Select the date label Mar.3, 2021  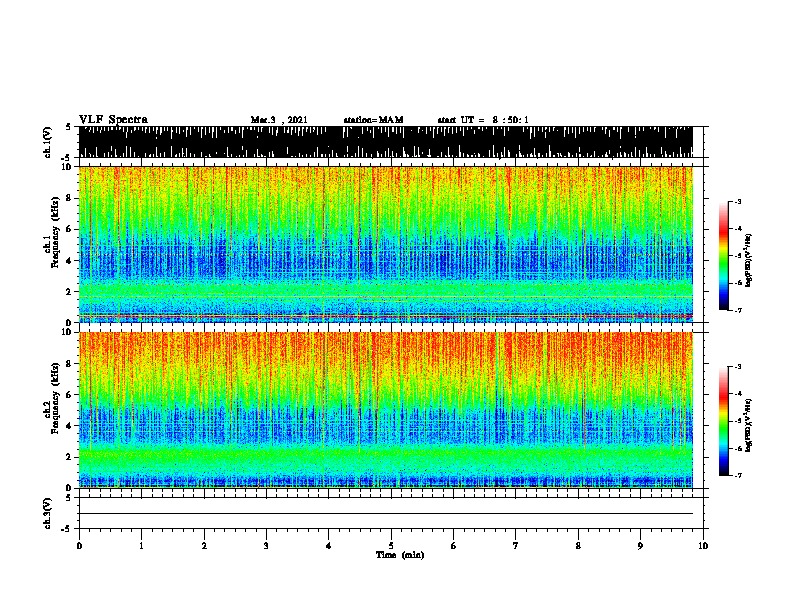coord(279,120)
